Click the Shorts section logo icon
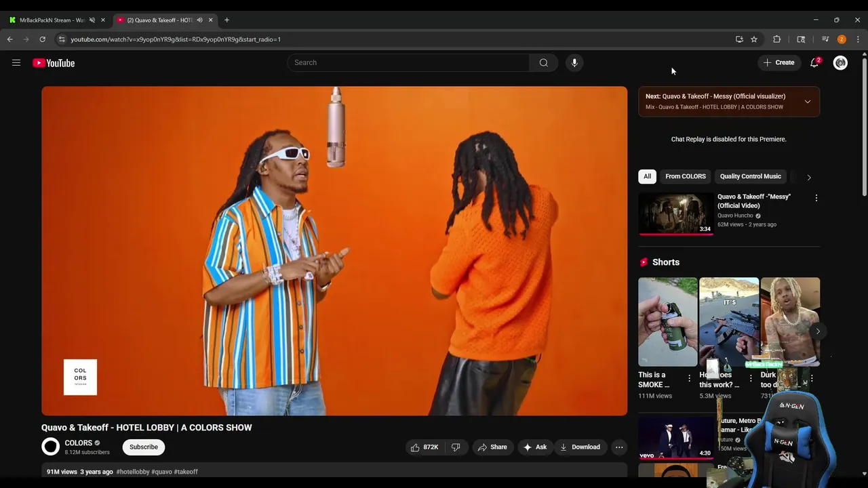 point(644,262)
